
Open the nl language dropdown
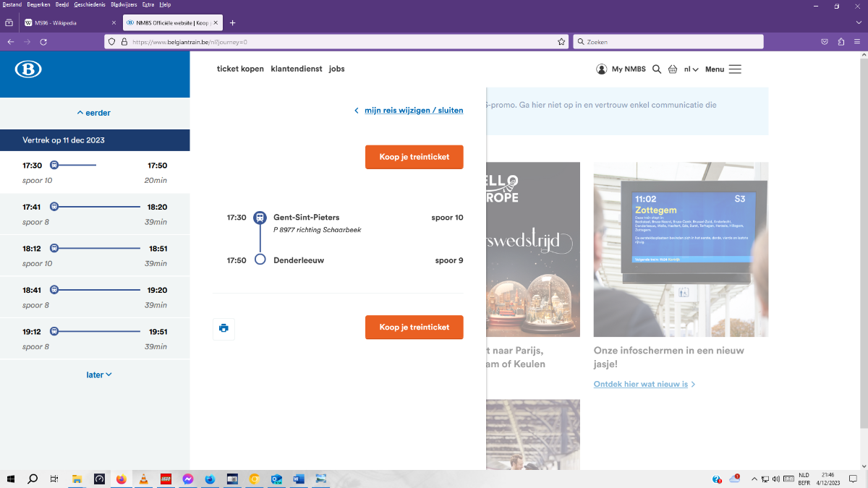(x=691, y=69)
